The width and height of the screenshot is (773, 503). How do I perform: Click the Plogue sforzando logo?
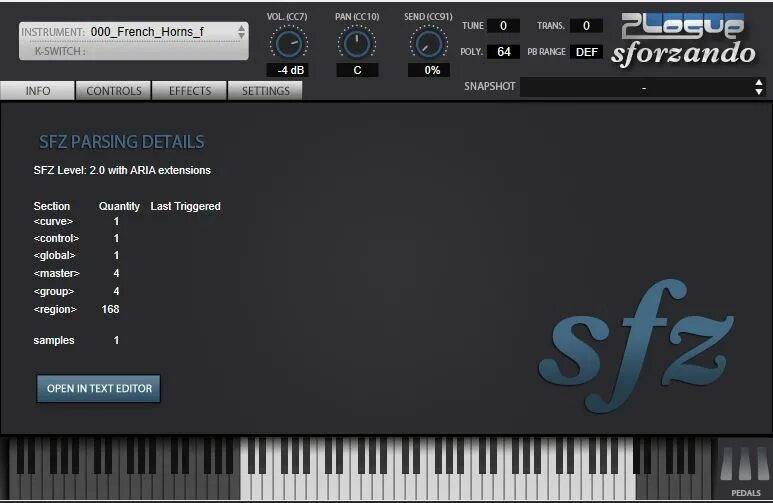click(x=683, y=39)
